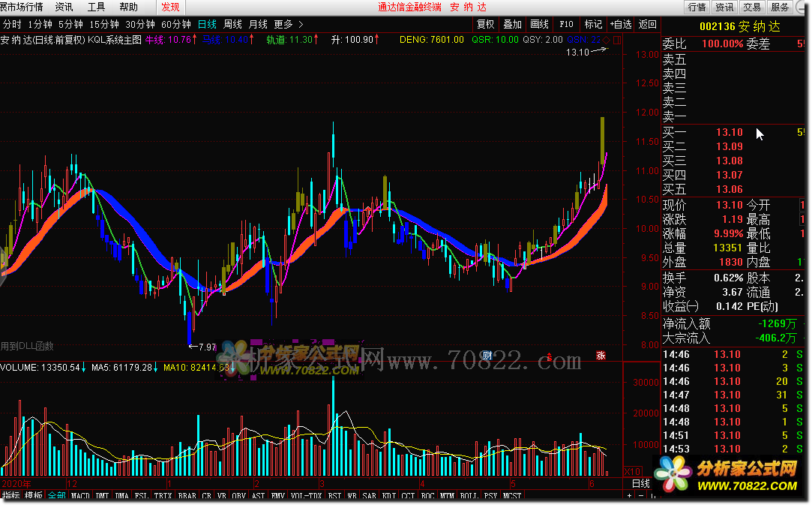
Task: Switch to 15分钟 chart period
Action: (x=104, y=24)
